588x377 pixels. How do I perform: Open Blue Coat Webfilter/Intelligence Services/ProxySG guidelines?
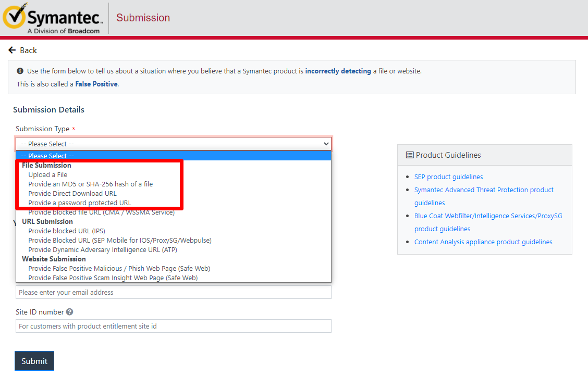(488, 222)
